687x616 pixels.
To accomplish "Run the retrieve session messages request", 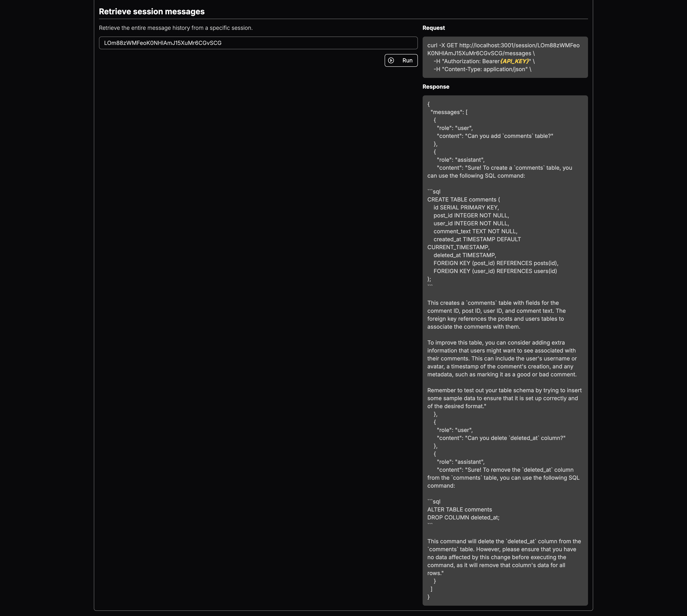I will [x=401, y=61].
